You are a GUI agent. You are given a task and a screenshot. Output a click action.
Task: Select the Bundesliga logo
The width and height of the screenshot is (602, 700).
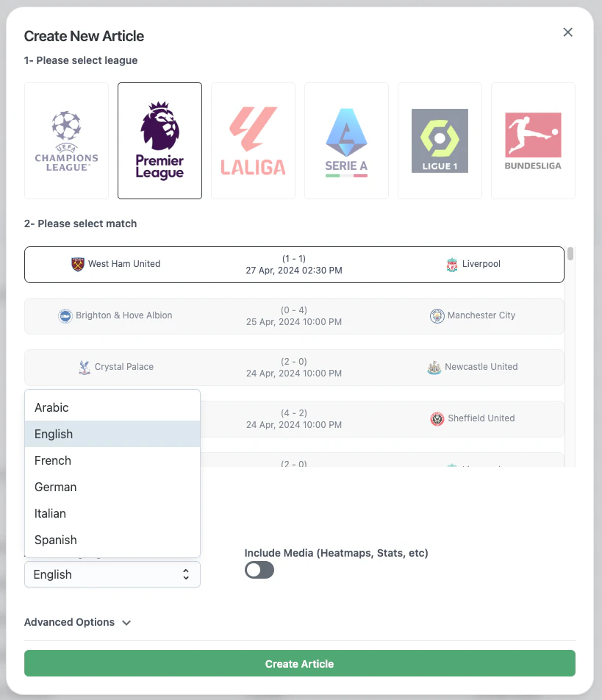pyautogui.click(x=533, y=140)
